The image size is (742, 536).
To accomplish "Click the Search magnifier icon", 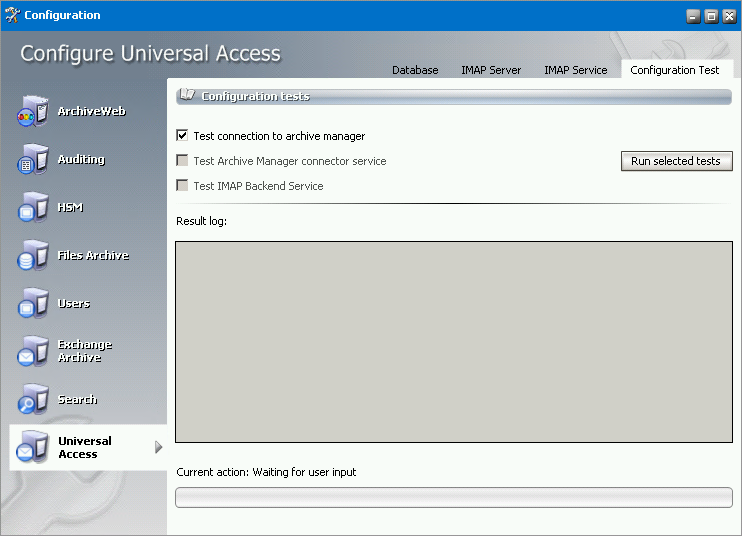I will point(32,399).
